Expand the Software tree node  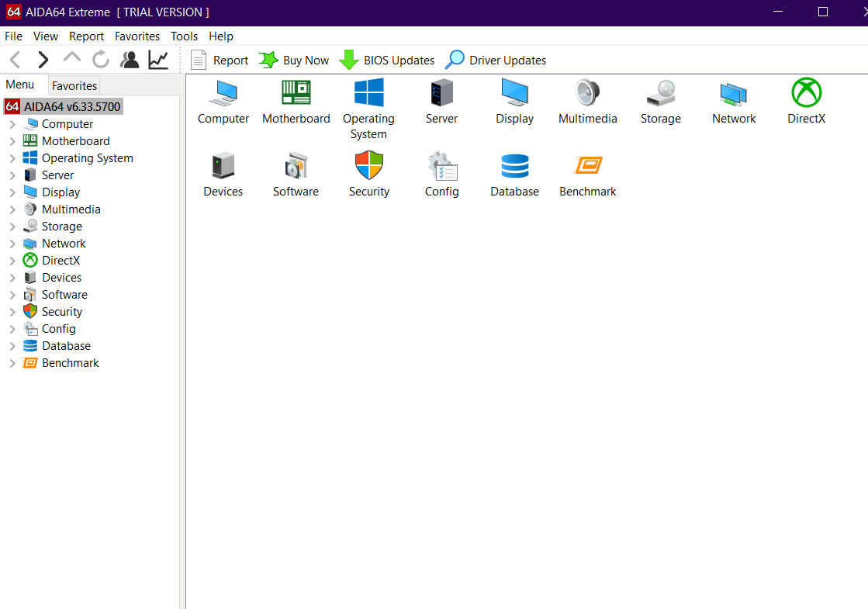12,295
